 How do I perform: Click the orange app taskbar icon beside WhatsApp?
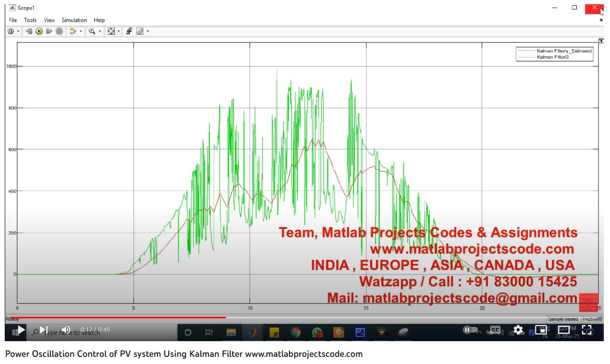tap(339, 333)
